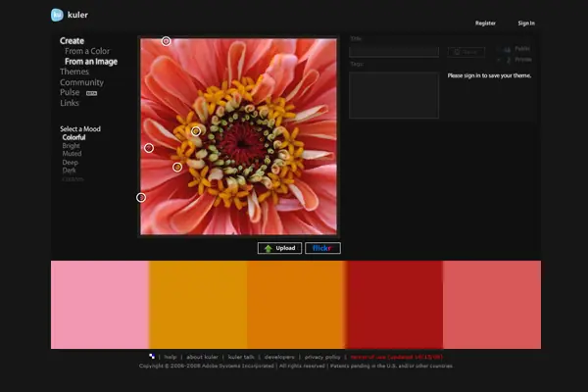Click the Tags text area
Image resolution: width=588 pixels, height=392 pixels.
[394, 95]
